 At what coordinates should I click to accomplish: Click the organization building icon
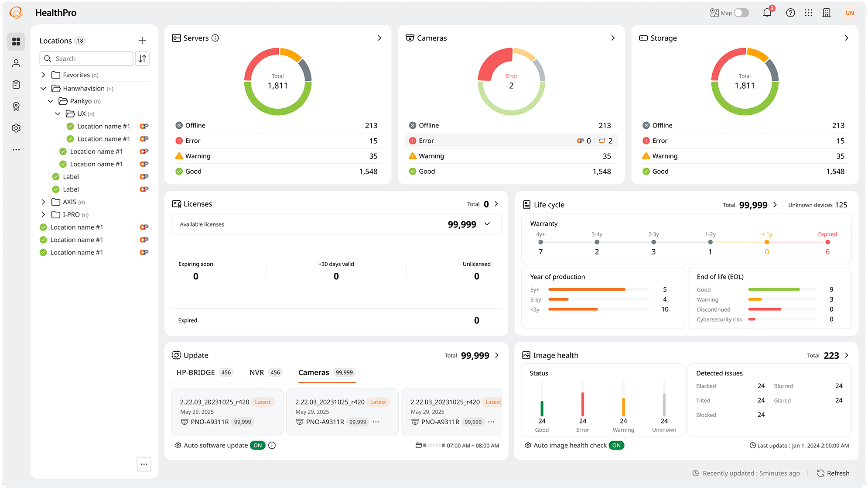tap(827, 13)
